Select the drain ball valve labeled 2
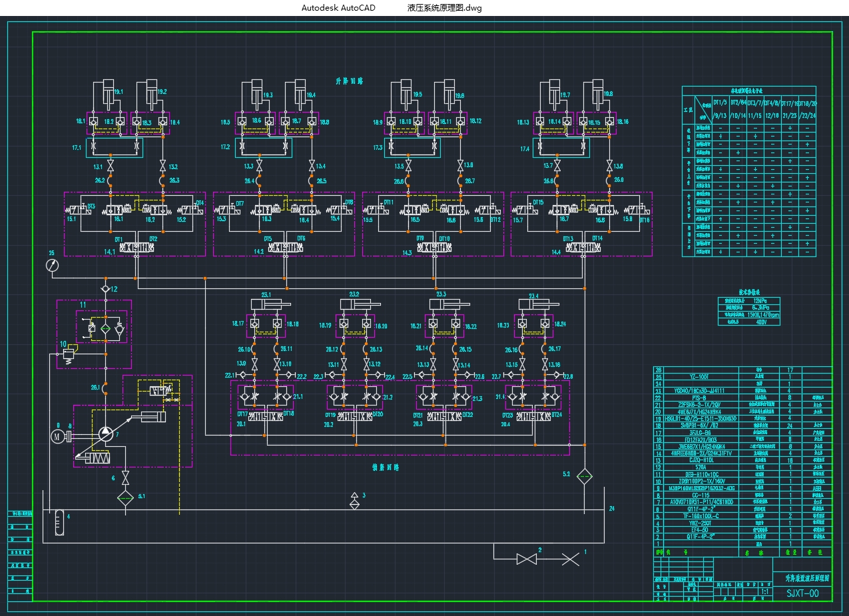Image resolution: width=849 pixels, height=616 pixels. pos(526,559)
